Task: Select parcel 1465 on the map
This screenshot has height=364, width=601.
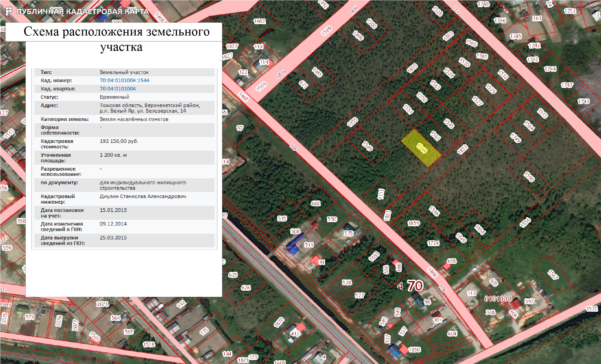Action: click(317, 72)
